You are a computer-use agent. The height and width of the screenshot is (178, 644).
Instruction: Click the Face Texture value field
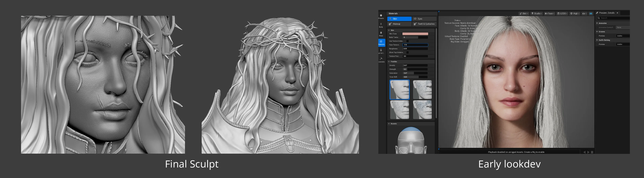pos(415,45)
